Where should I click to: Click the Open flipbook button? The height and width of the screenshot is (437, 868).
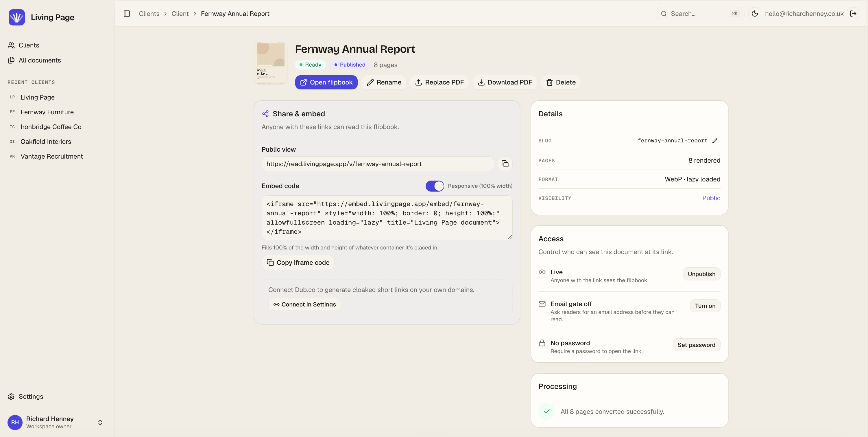click(326, 82)
